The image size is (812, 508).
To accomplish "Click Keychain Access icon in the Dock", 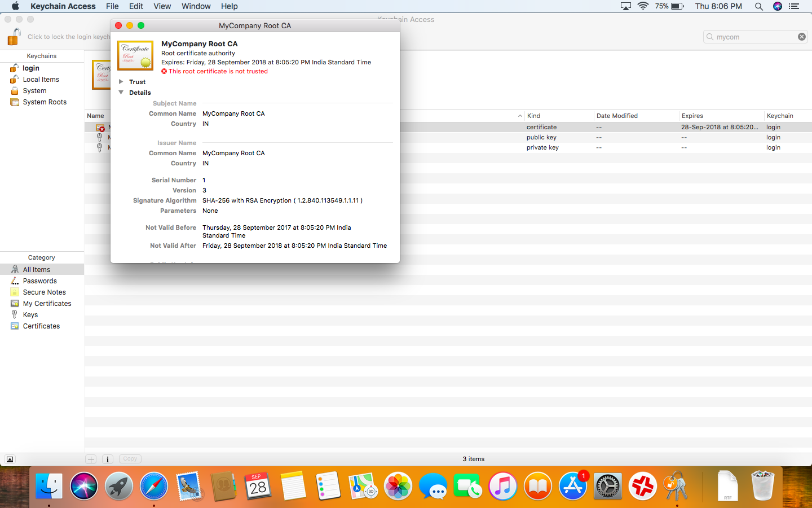I will (677, 486).
